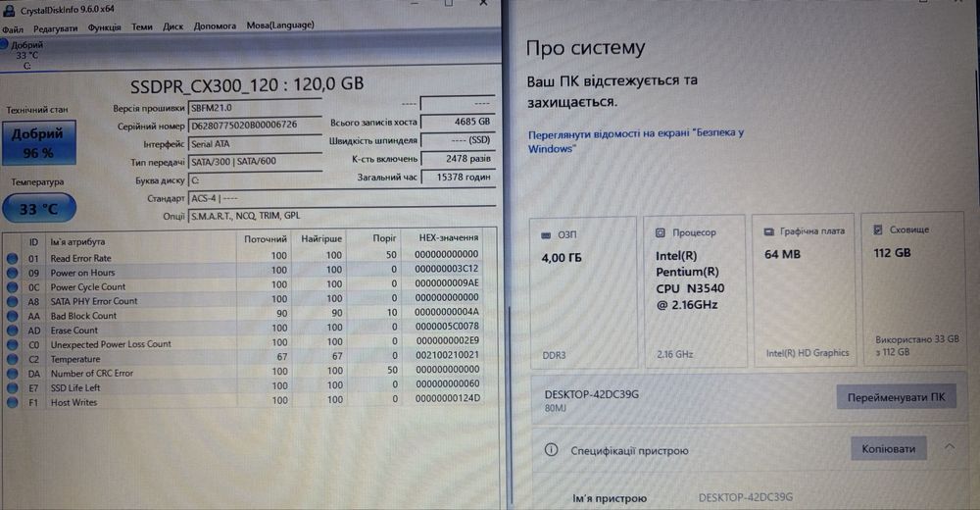
Task: Click the Serial ATA interface field
Action: tap(255, 143)
